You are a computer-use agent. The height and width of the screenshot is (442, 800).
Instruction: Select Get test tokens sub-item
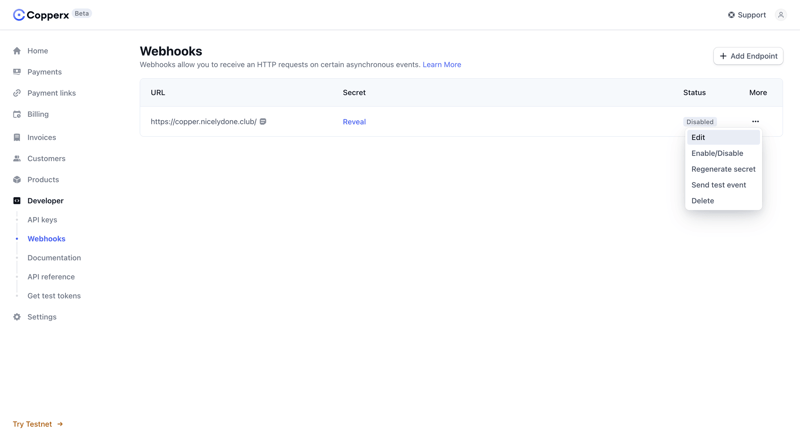tap(54, 296)
